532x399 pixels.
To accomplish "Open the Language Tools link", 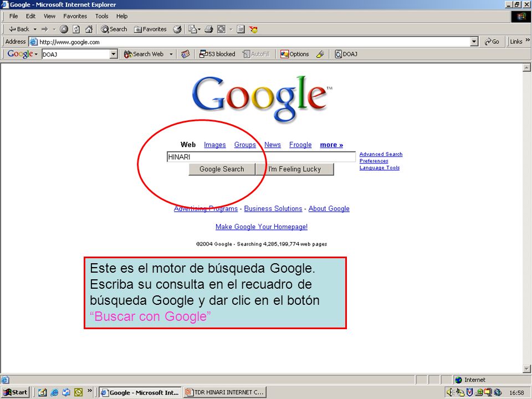I will coord(379,167).
